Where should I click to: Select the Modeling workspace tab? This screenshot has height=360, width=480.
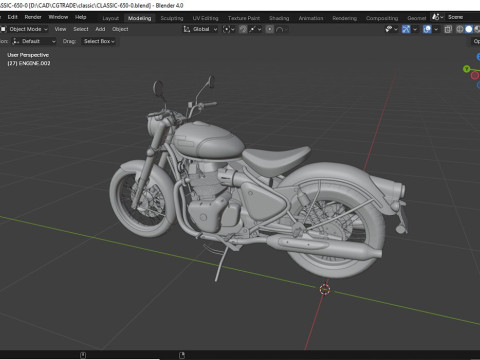(x=140, y=18)
